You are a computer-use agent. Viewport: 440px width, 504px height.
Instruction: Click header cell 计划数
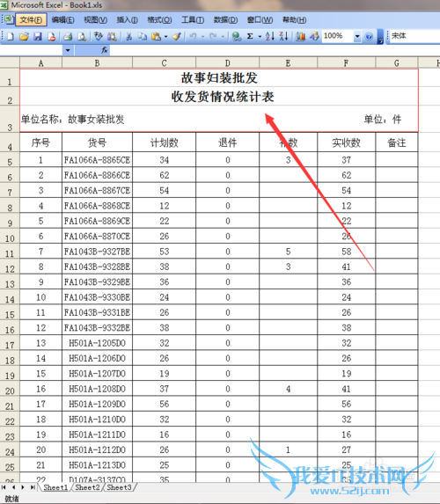point(164,142)
